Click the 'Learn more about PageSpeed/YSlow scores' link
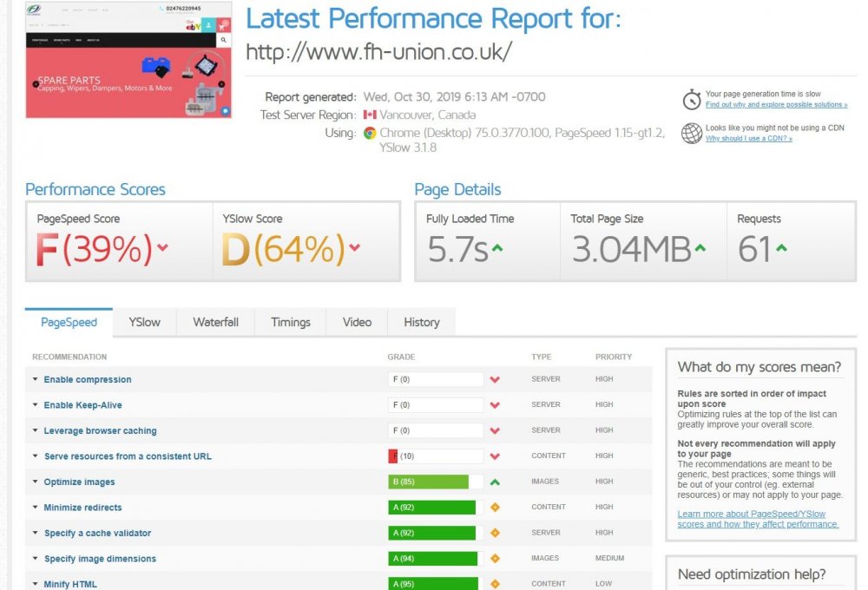This screenshot has width=868, height=590. tap(757, 519)
